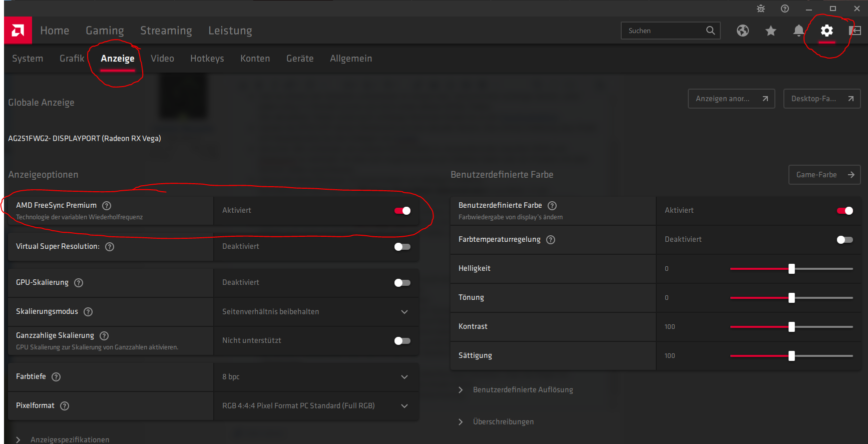Expand Benutzerdefinierte Auflösung section
The height and width of the screenshot is (444, 868).
coord(517,390)
